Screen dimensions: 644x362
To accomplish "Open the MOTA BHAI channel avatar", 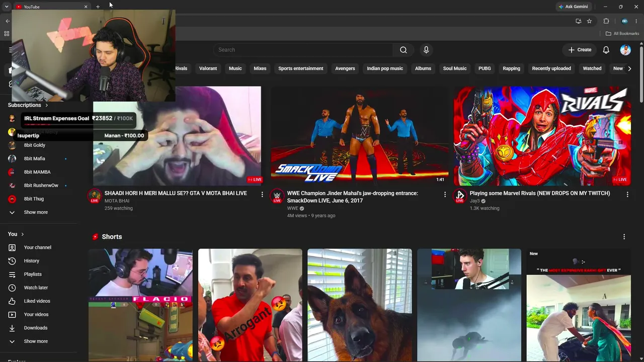I will tap(95, 196).
